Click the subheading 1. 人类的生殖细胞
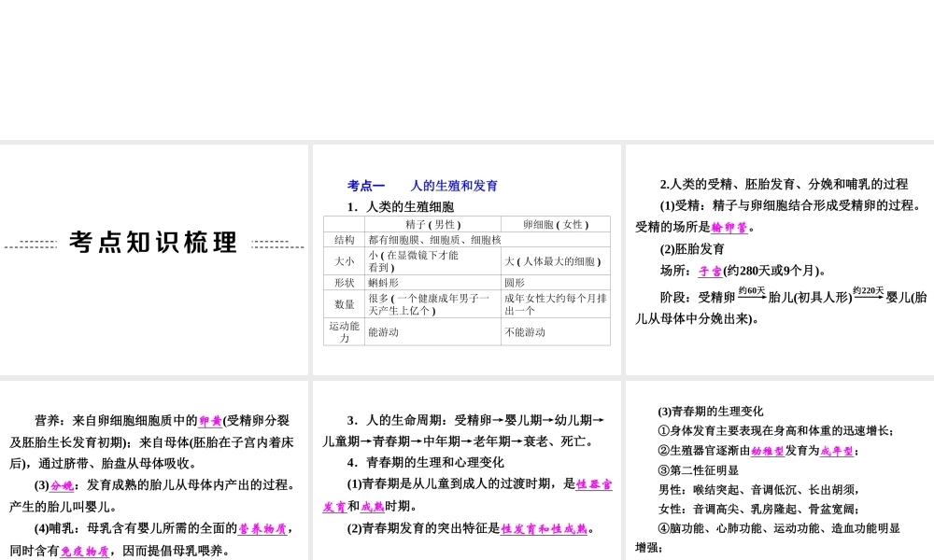This screenshot has height=560, width=934. (401, 206)
